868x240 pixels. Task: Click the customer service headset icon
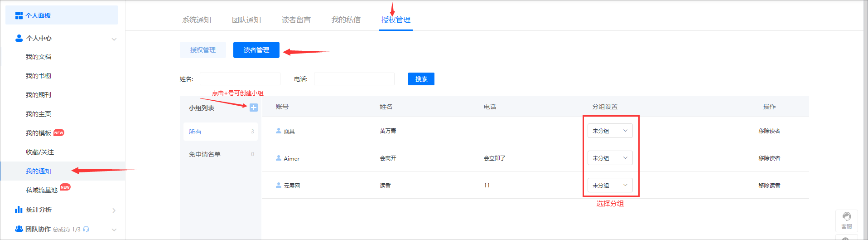click(x=846, y=217)
